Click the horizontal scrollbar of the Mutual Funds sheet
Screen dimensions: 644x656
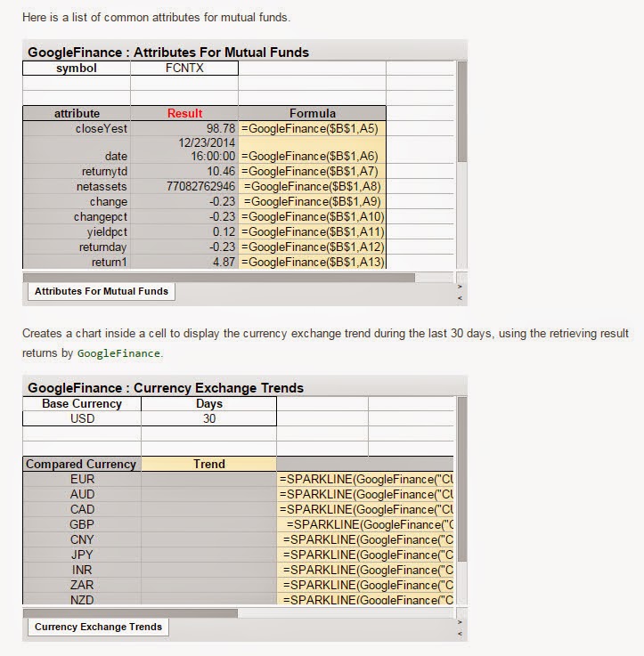(x=219, y=278)
